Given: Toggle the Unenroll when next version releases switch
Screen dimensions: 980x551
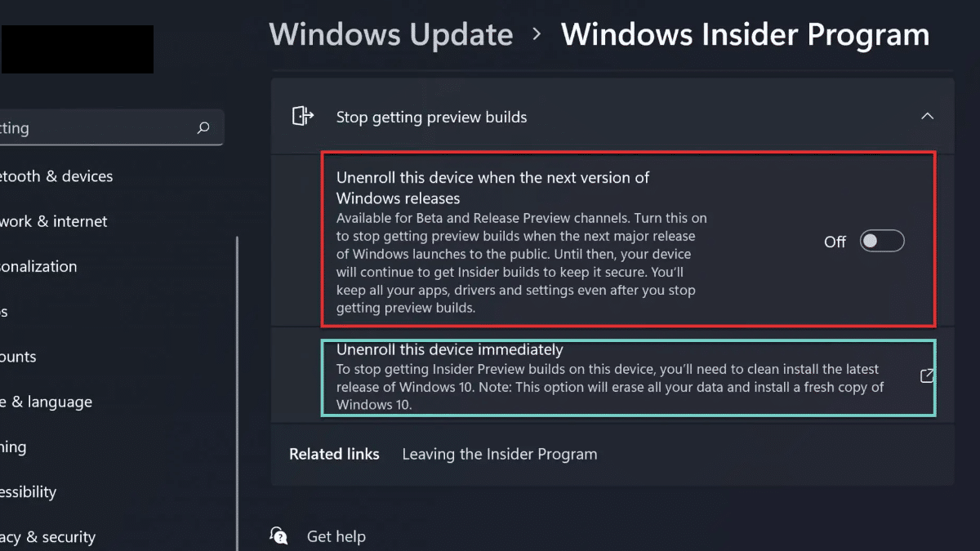Looking at the screenshot, I should pos(882,242).
